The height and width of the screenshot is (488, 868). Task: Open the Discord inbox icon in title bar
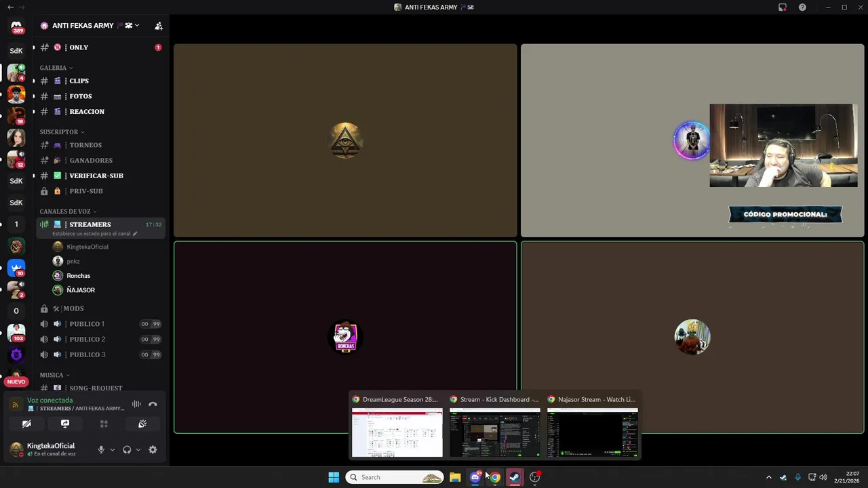(x=783, y=7)
